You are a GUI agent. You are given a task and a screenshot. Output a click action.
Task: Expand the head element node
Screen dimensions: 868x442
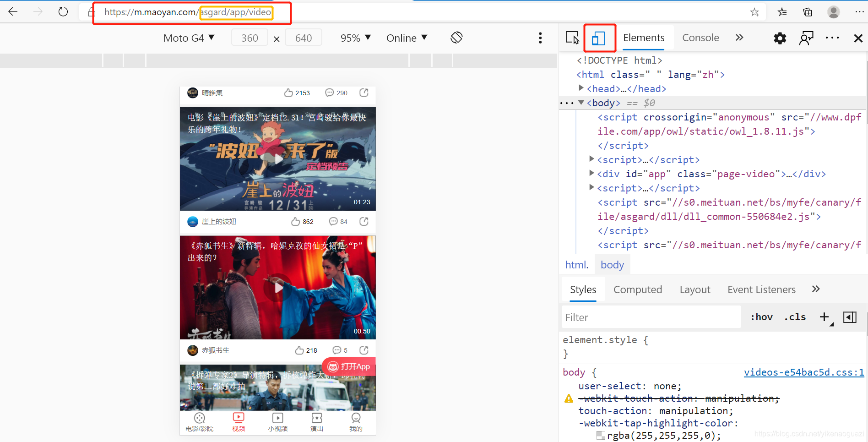click(581, 88)
